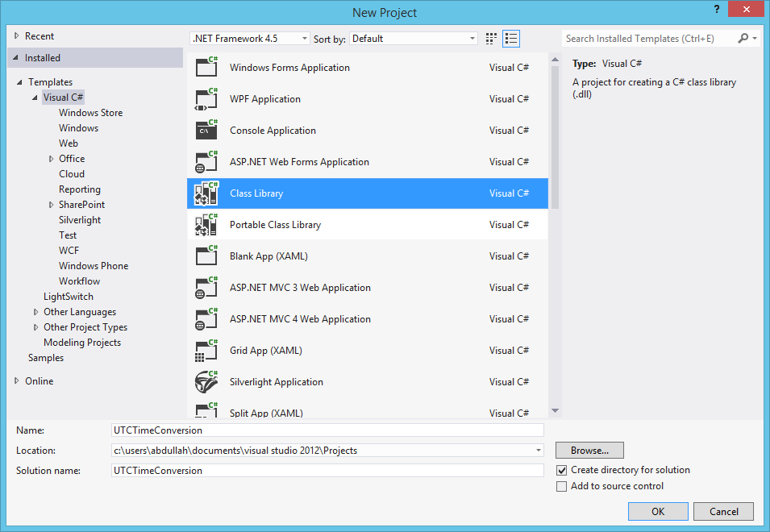Expand the Recent section
This screenshot has height=532, width=770.
point(17,35)
